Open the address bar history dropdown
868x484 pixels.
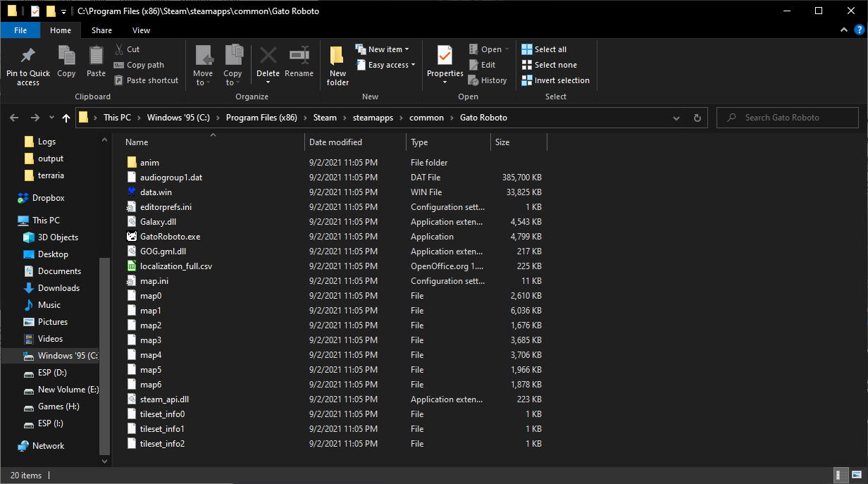click(676, 118)
